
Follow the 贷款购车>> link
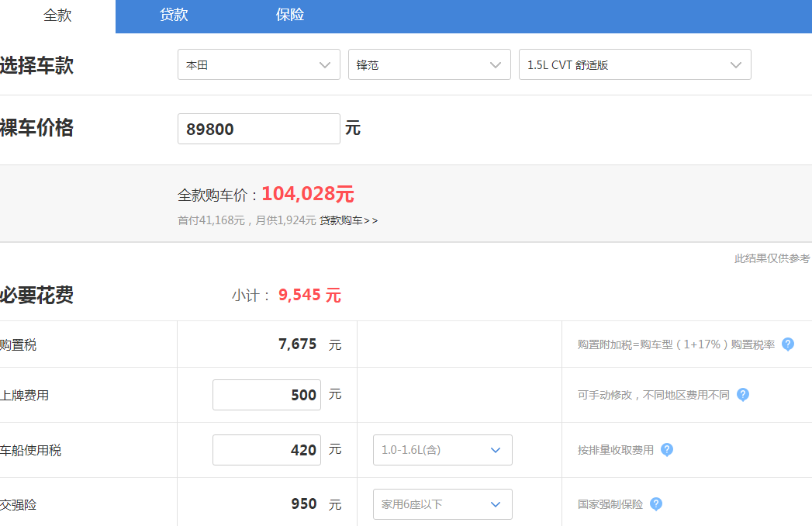(x=348, y=221)
